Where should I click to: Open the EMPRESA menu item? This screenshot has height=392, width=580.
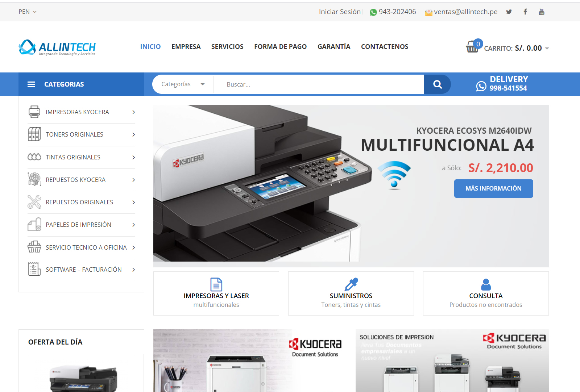[186, 47]
